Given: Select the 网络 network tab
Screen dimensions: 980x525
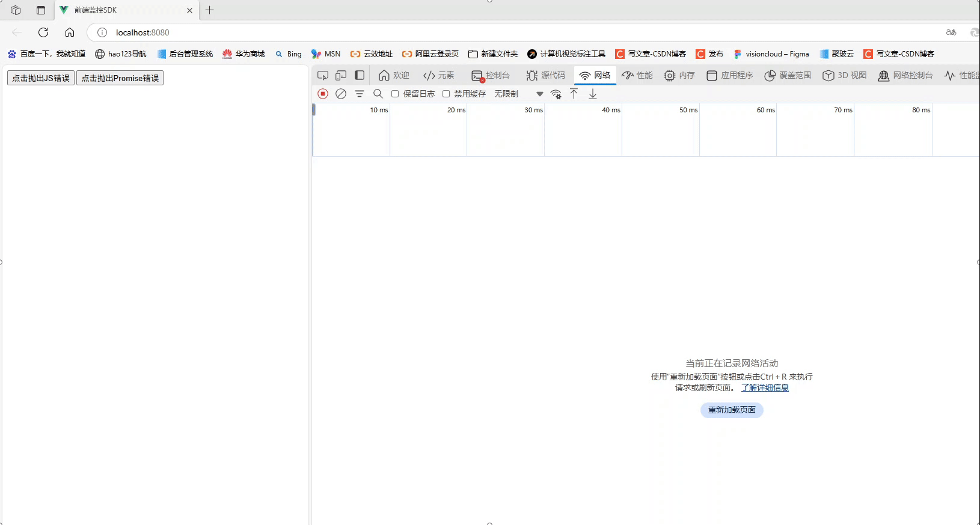Looking at the screenshot, I should click(x=595, y=76).
